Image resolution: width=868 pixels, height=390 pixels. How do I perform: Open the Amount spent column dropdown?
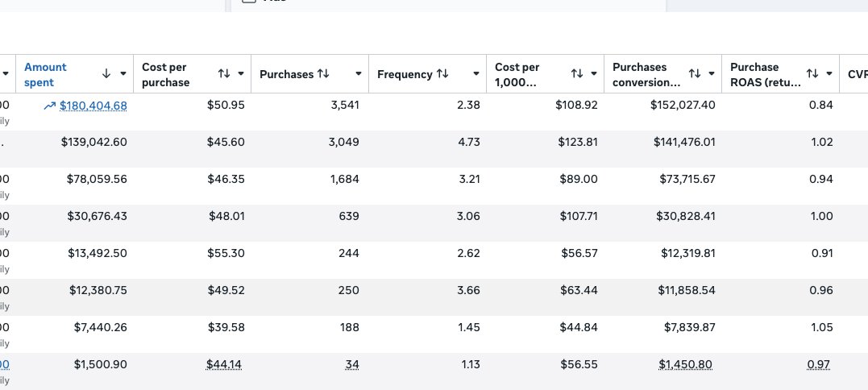coord(123,73)
